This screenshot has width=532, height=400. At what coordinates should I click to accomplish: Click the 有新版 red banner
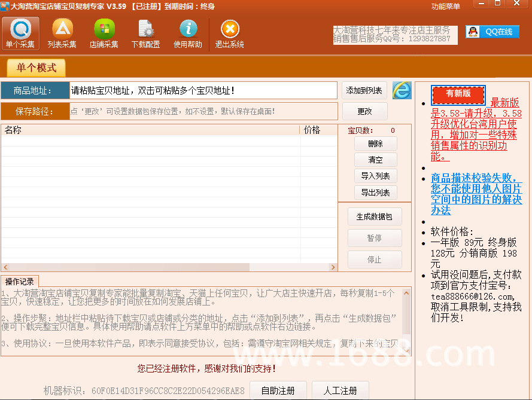458,95
